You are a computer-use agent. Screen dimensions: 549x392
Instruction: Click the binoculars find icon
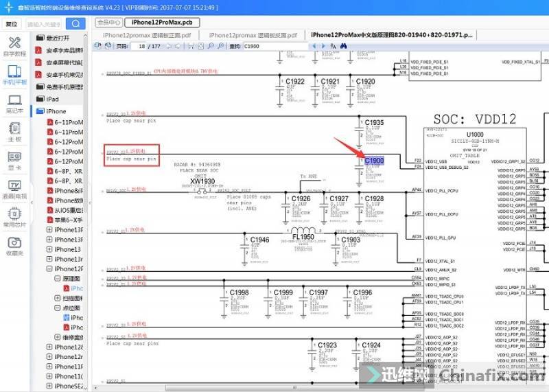[x=344, y=46]
